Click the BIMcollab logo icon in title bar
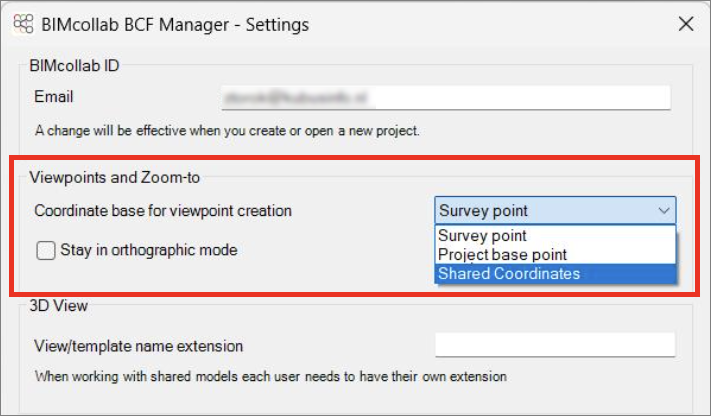The image size is (711, 416). pyautogui.click(x=23, y=24)
